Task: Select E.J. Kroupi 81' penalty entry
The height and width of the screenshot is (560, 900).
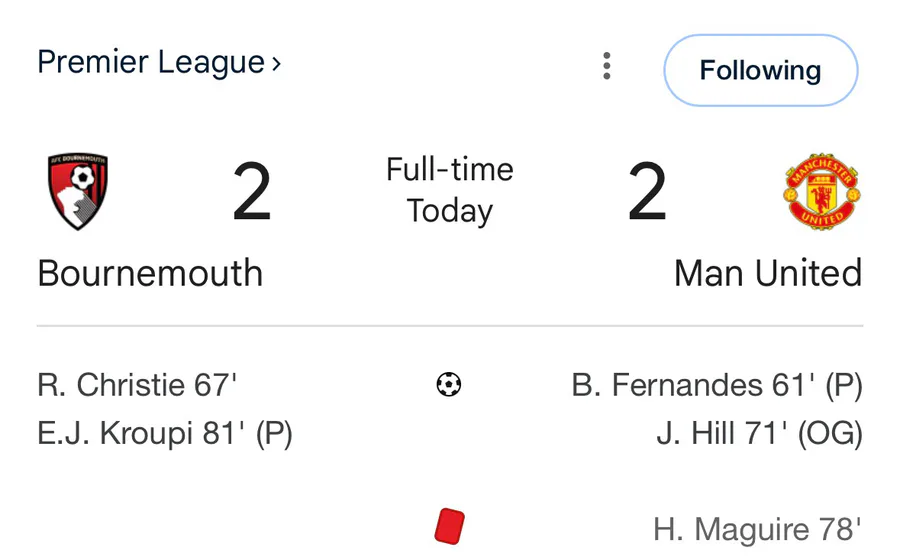Action: (165, 434)
